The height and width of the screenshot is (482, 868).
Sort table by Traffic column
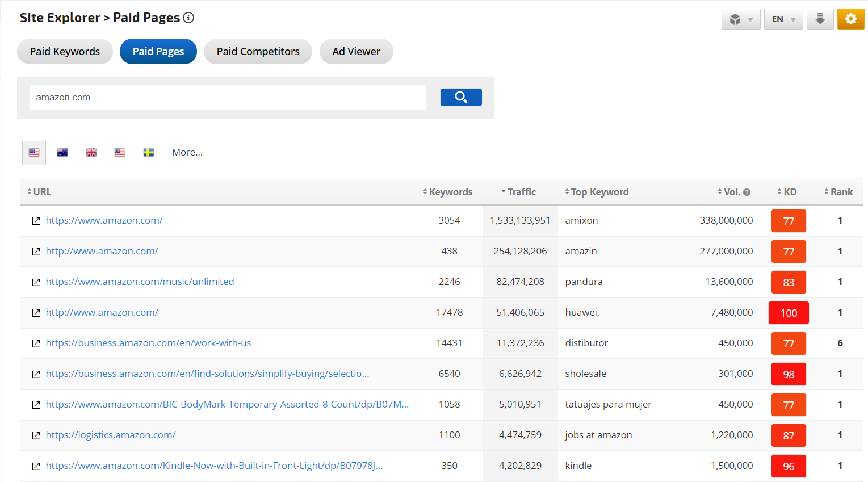click(x=521, y=192)
